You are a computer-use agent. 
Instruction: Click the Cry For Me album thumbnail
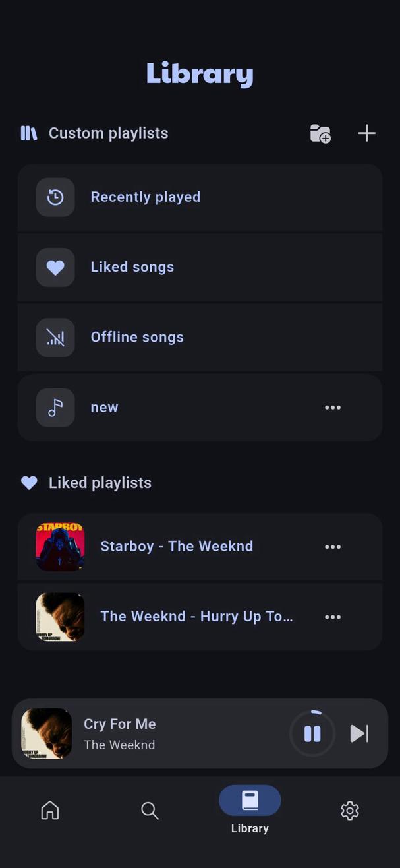(x=46, y=733)
